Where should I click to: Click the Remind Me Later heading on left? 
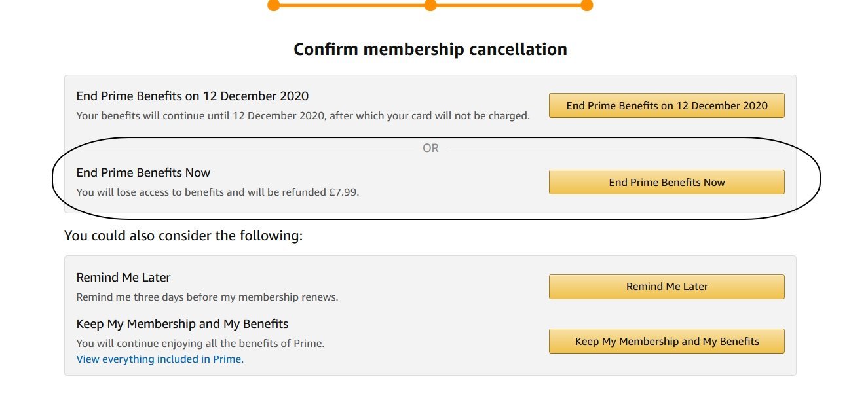(x=123, y=278)
